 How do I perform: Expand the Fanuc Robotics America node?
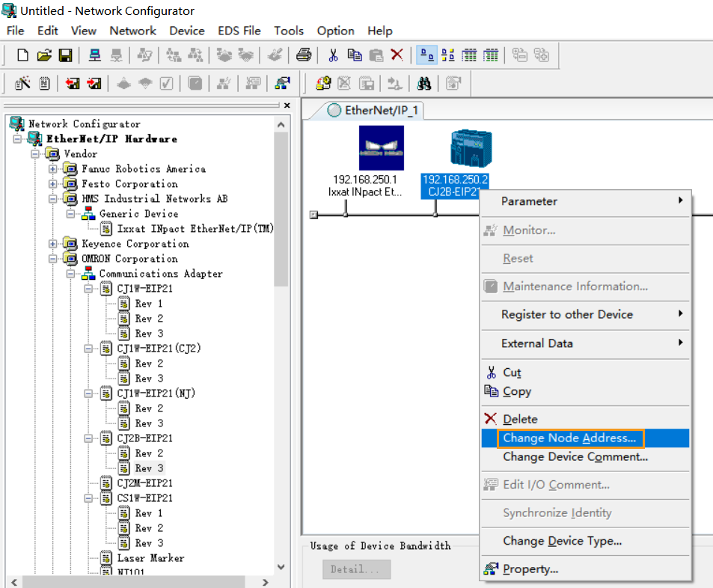55,168
